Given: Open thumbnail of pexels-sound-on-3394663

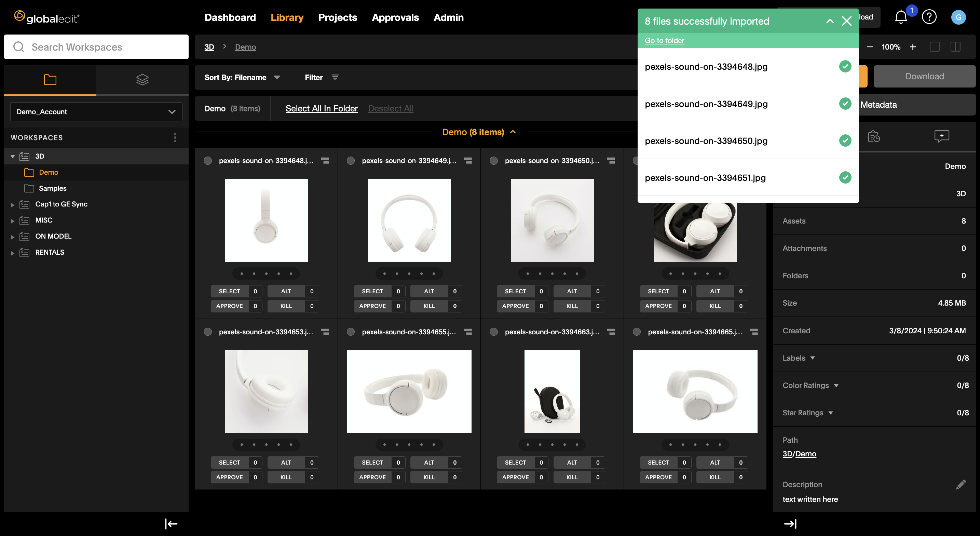Looking at the screenshot, I should [x=552, y=391].
